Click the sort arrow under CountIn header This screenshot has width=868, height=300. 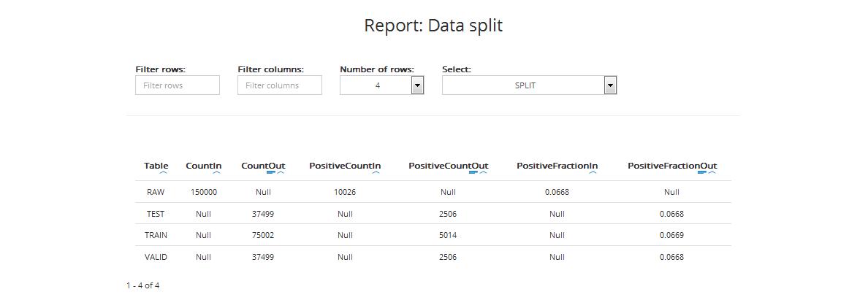pyautogui.click(x=216, y=173)
